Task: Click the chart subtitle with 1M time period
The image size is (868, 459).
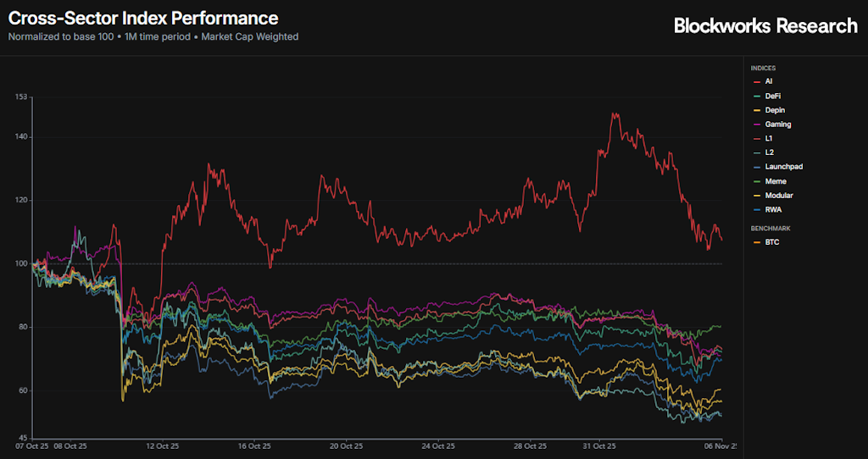Action: [153, 36]
